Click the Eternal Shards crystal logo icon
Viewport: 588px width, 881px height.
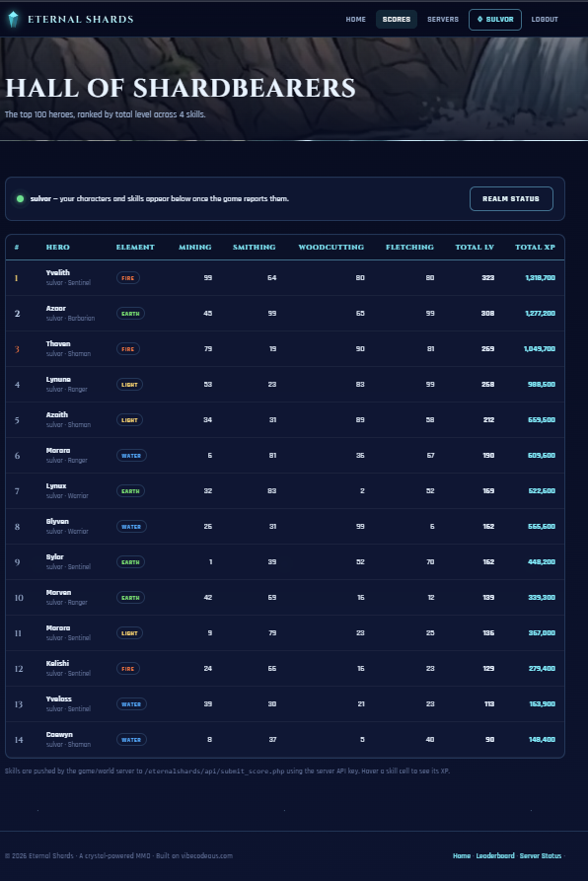(13, 19)
